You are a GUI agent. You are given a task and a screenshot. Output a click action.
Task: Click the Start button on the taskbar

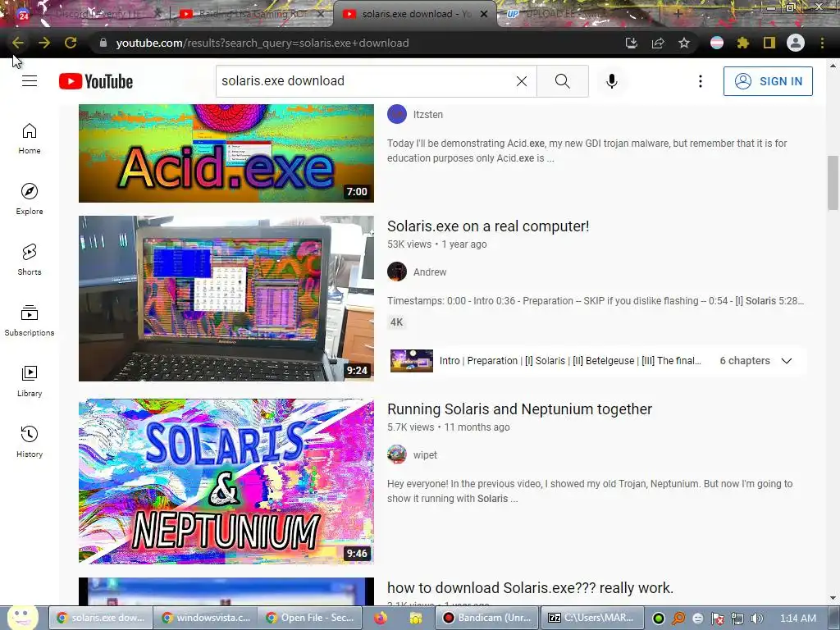[x=22, y=617]
